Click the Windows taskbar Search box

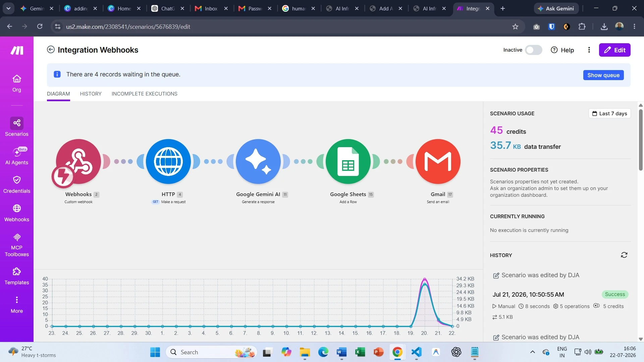(211, 352)
